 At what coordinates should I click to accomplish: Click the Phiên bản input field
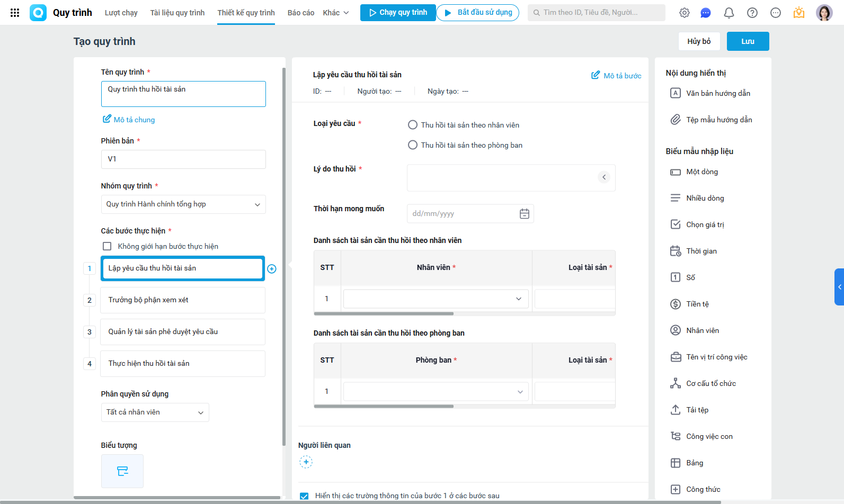tap(183, 159)
